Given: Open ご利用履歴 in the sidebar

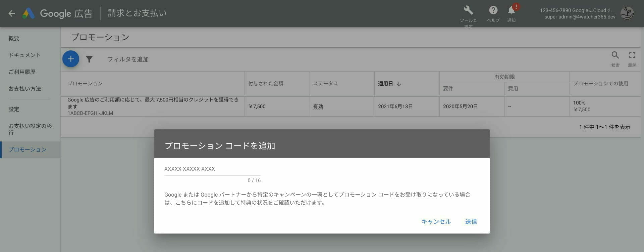Looking at the screenshot, I should [x=22, y=72].
